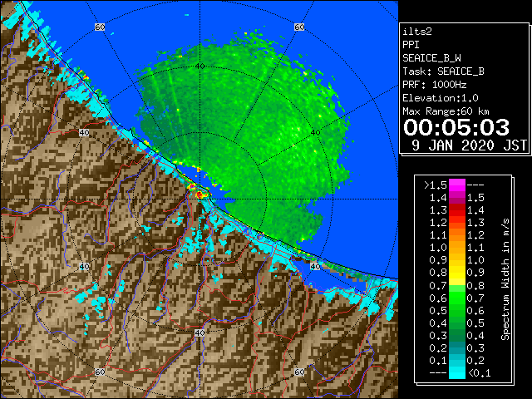Click the '60' ring label in southeast
The width and height of the screenshot is (532, 399).
pos(299,372)
